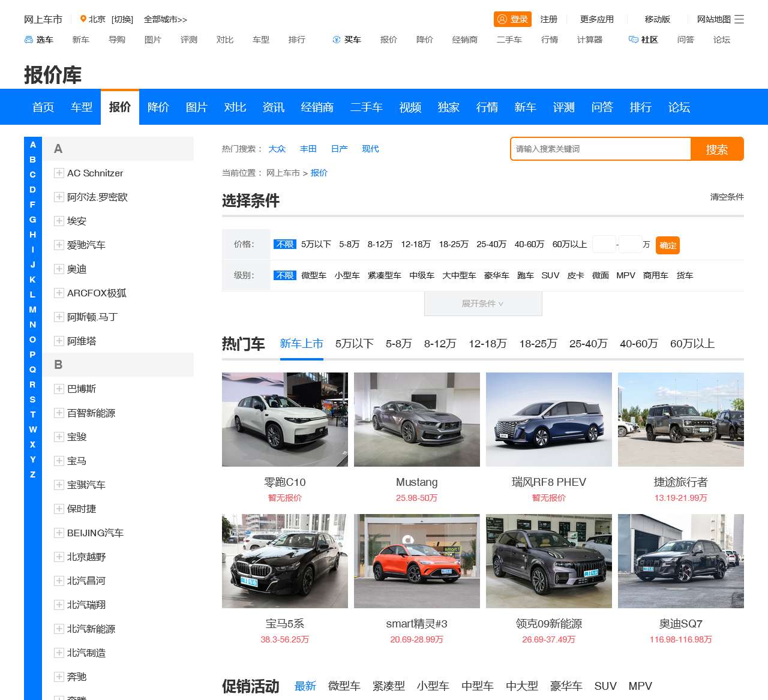Open the 捷途旅行者 car photo
Screen dimensions: 768x700
(x=681, y=419)
